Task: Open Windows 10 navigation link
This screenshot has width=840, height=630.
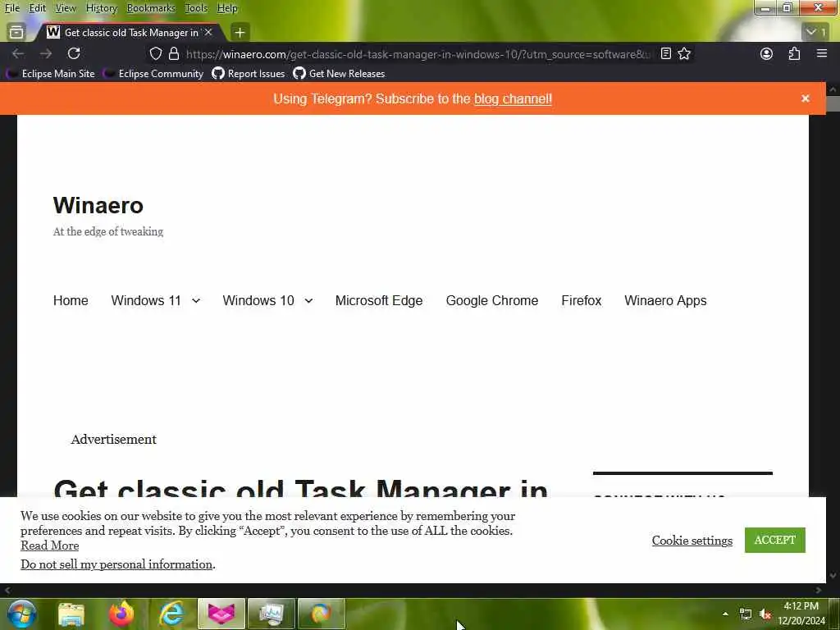Action: 258,300
